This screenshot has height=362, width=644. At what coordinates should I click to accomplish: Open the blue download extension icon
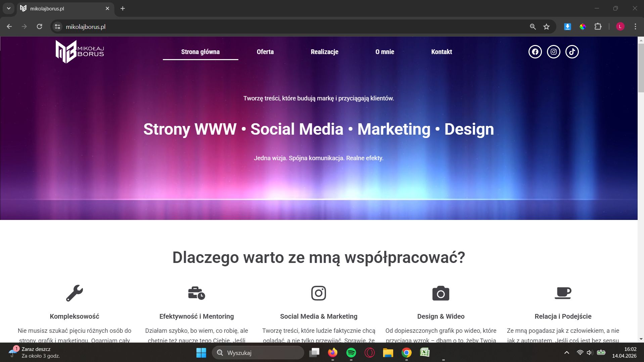[x=567, y=27]
